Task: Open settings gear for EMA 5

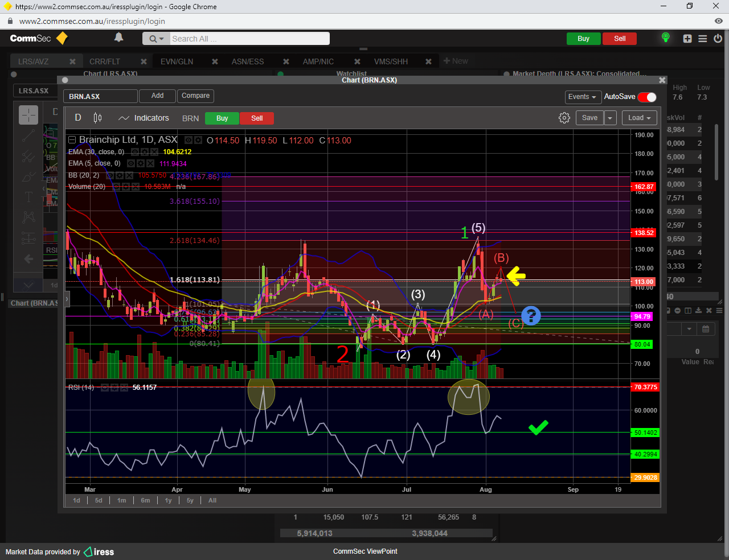Action: tap(140, 163)
